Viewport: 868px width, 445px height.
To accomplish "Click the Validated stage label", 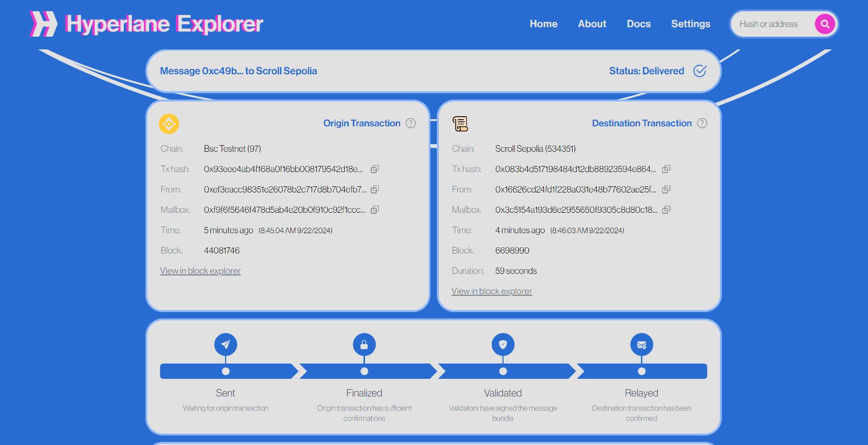I will pos(503,393).
